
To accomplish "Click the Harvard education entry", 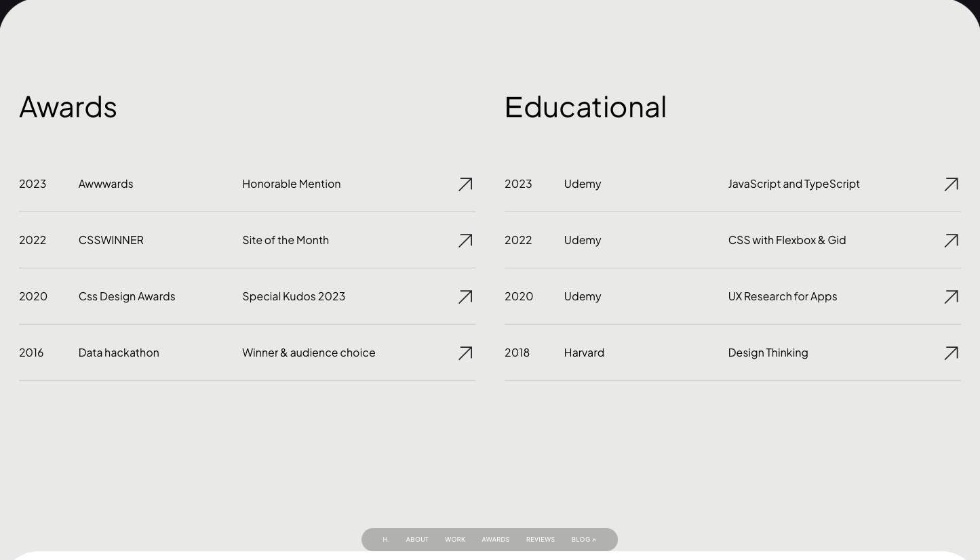I will (584, 353).
